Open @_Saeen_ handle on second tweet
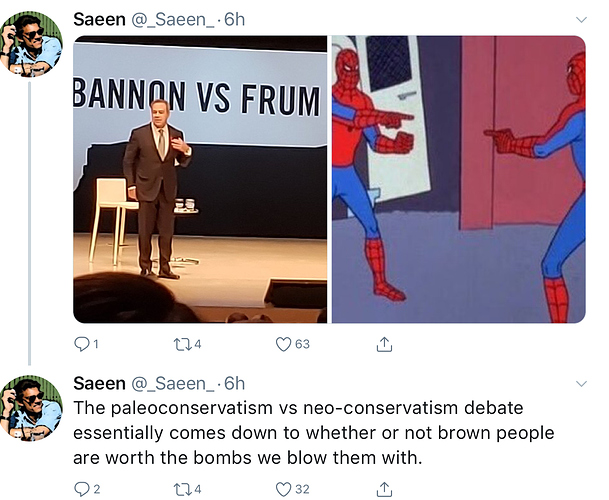The width and height of the screenshot is (609, 500). tap(173, 383)
